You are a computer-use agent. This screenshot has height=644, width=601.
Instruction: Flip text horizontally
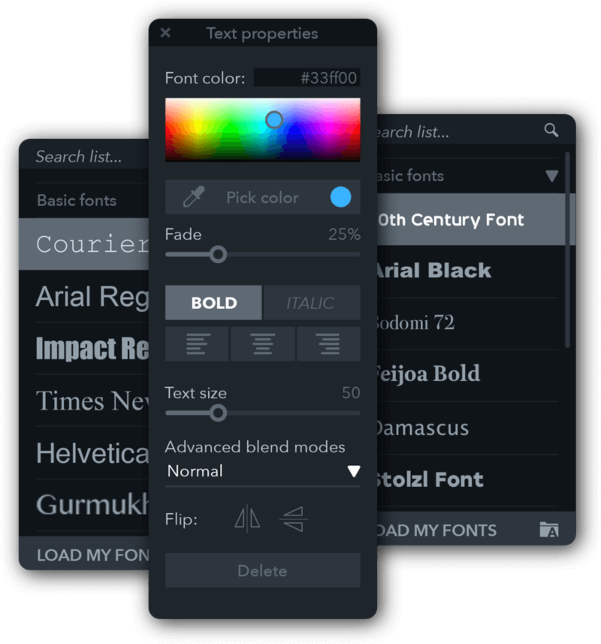(247, 519)
